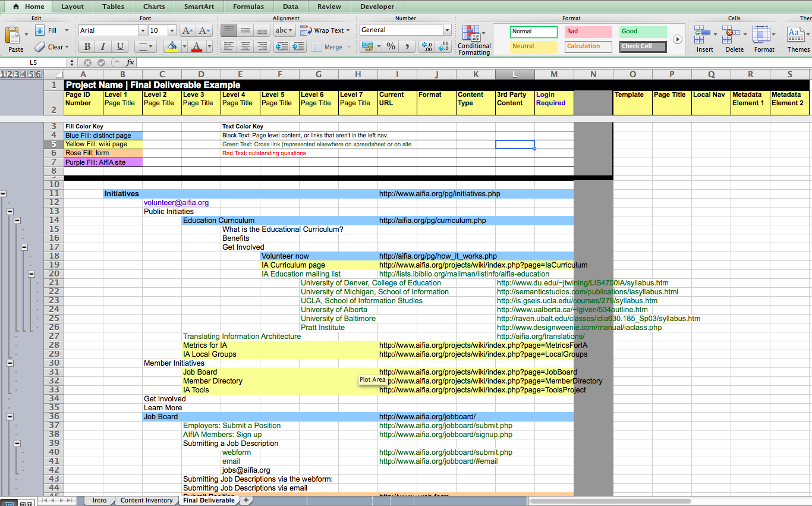The width and height of the screenshot is (812, 506).
Task: Select the Intro sheet tab
Action: pyautogui.click(x=100, y=501)
